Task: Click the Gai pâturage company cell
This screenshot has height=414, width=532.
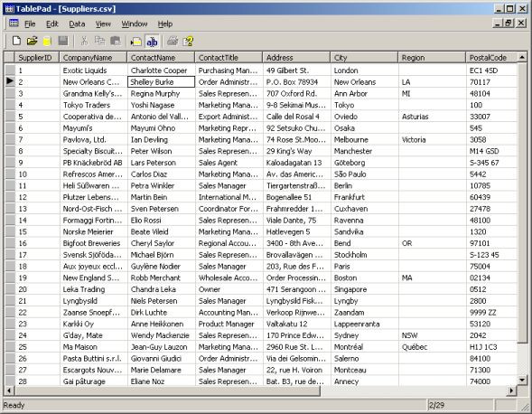Action: (x=93, y=381)
